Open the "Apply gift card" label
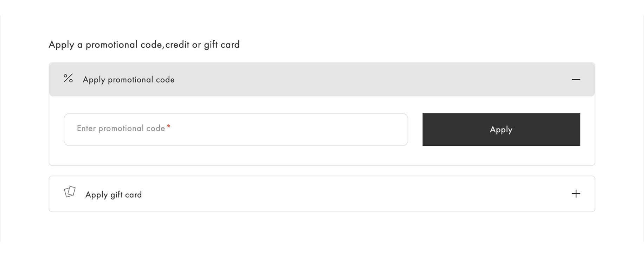The height and width of the screenshot is (257, 644). point(114,195)
